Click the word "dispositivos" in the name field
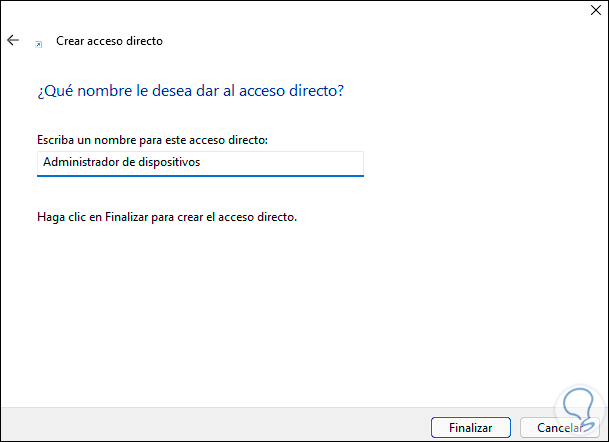This screenshot has width=609, height=442. [171, 163]
